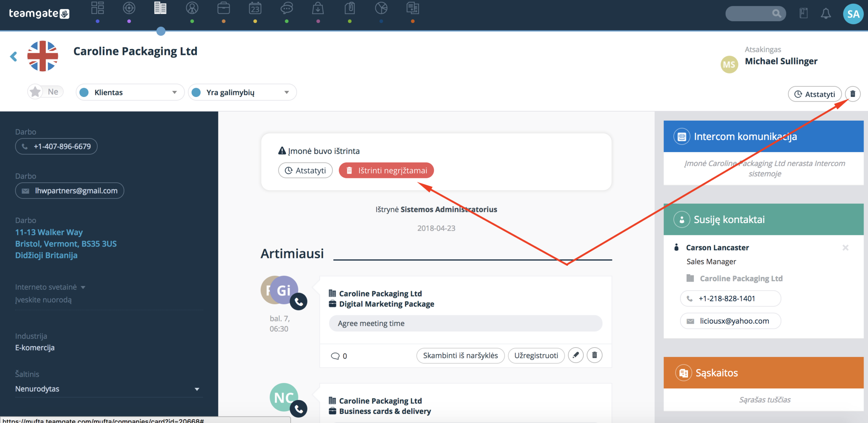Click Skambinti iš naršyklės button
868x423 pixels.
click(460, 355)
